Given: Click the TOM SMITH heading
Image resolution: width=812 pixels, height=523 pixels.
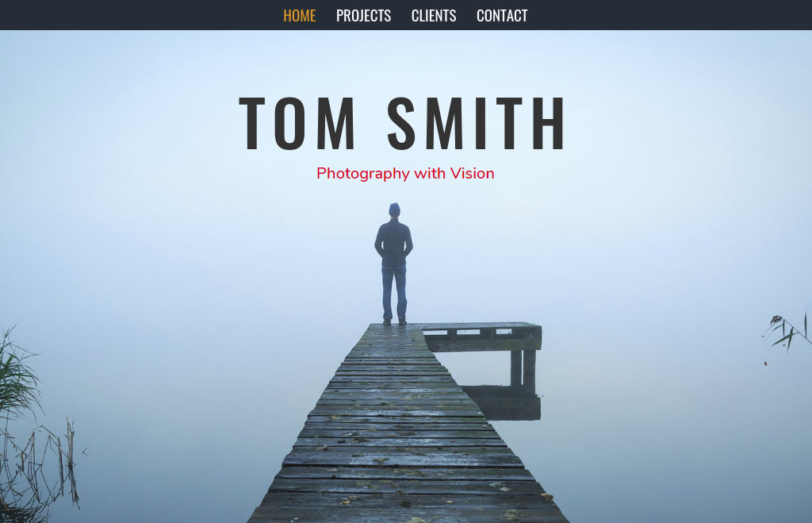Looking at the screenshot, I should [x=402, y=124].
